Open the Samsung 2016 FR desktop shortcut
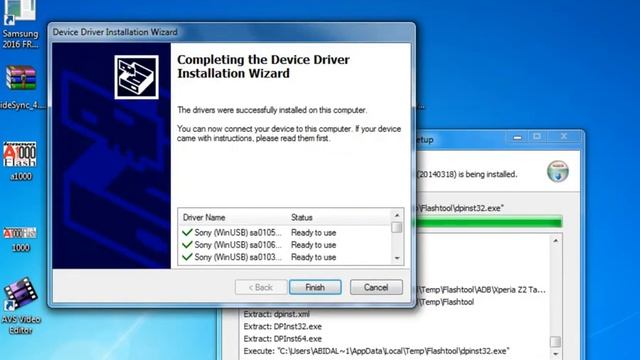This screenshot has width=640, height=360. [19, 24]
